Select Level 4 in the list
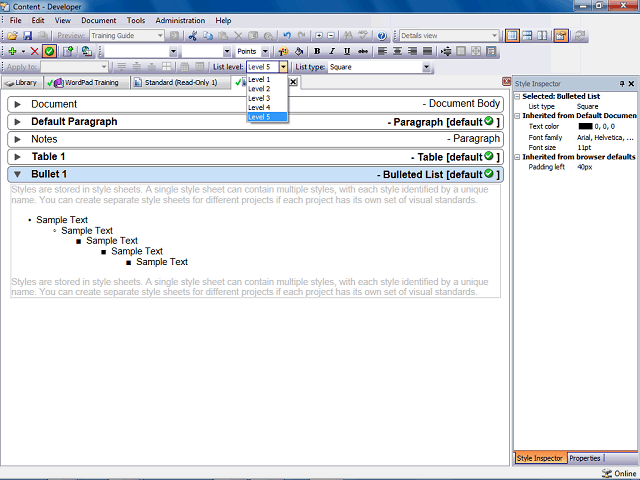The image size is (640, 480). [x=267, y=108]
